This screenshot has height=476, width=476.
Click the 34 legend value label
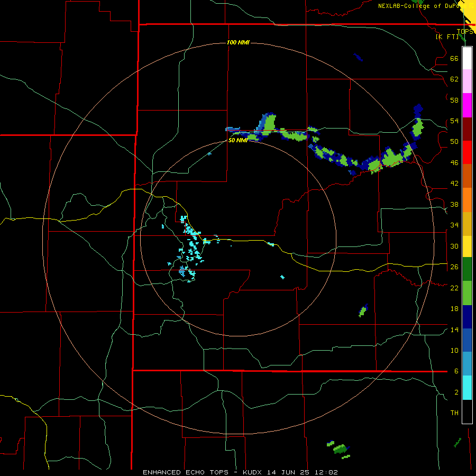click(x=454, y=225)
